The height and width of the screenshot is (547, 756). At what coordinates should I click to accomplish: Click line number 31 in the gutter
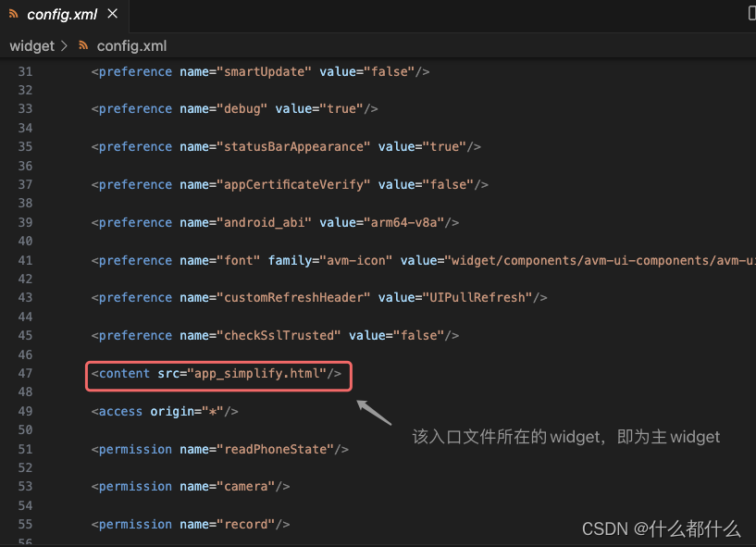[x=26, y=72]
